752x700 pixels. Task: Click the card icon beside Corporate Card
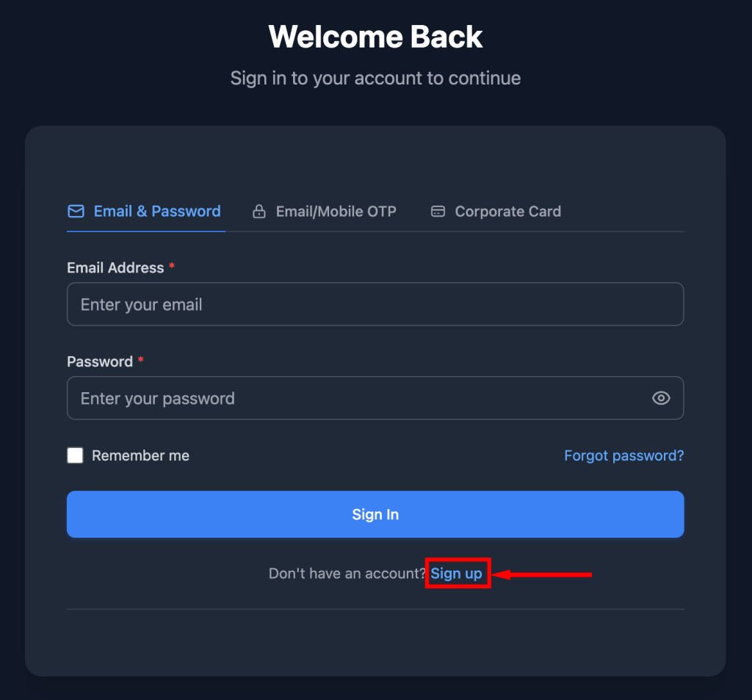click(x=438, y=212)
